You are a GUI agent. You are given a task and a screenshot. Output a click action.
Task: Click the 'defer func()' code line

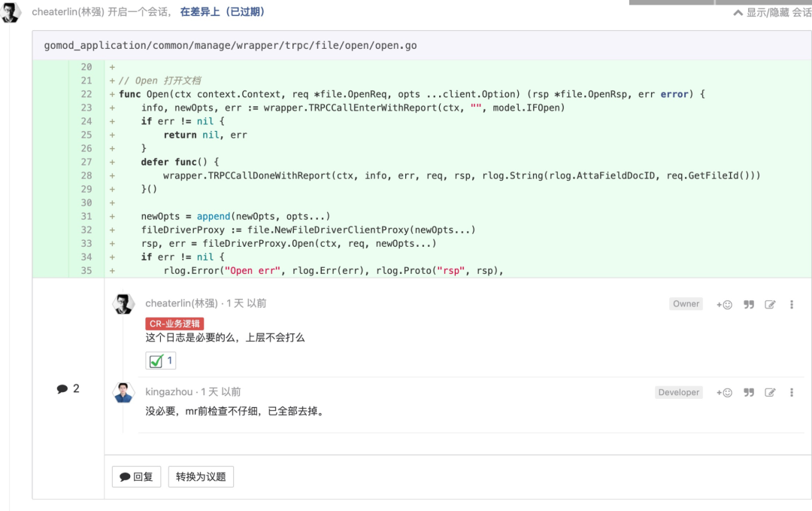coord(180,162)
